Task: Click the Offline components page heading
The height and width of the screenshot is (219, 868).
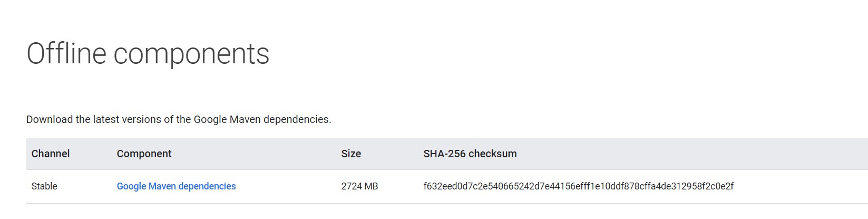Action: (148, 54)
